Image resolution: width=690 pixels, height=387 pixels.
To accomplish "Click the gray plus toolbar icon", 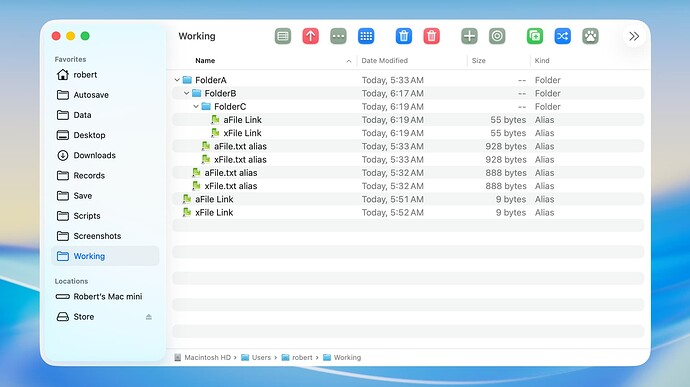I will pyautogui.click(x=469, y=36).
